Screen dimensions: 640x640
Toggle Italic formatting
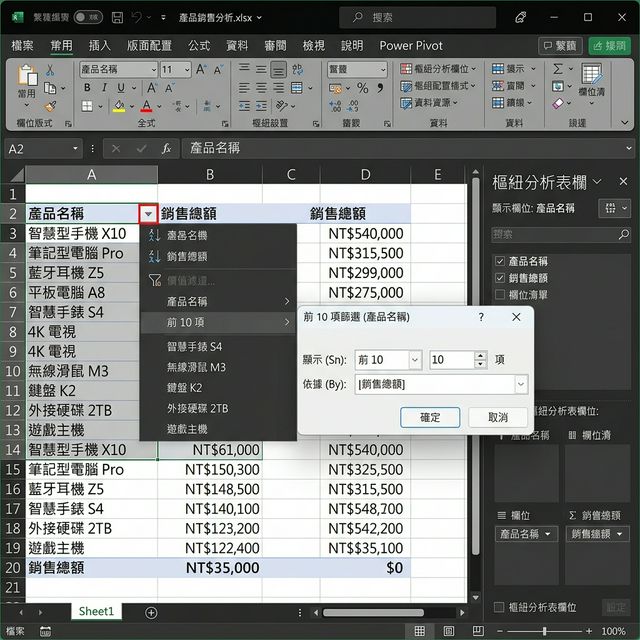[104, 87]
